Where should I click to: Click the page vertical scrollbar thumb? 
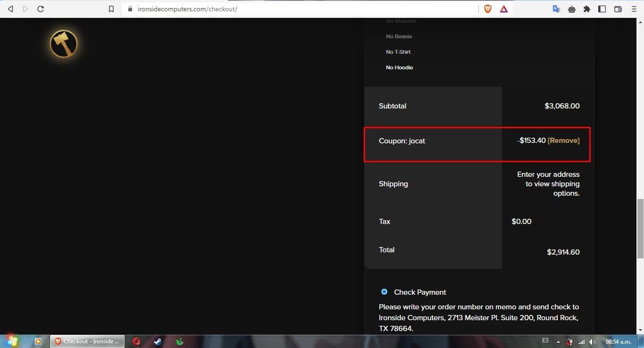[x=640, y=229]
